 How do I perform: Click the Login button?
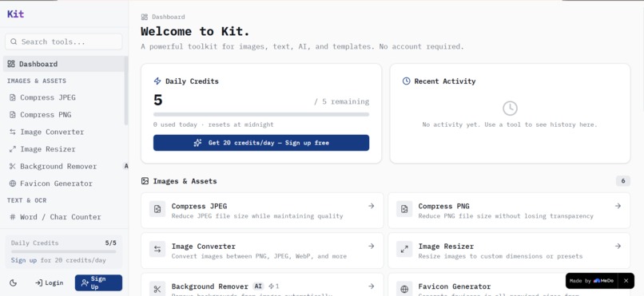50,283
